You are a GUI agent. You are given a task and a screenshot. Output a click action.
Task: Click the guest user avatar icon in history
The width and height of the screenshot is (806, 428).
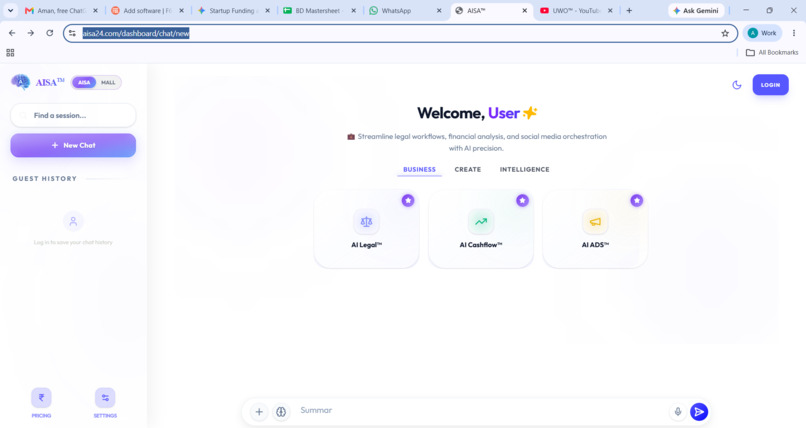click(x=73, y=221)
